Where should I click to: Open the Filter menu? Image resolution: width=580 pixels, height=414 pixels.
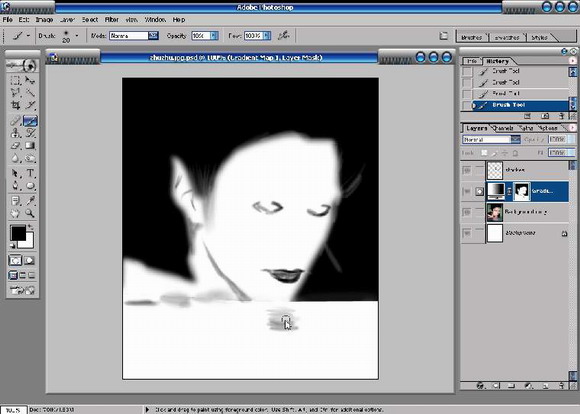click(x=111, y=20)
